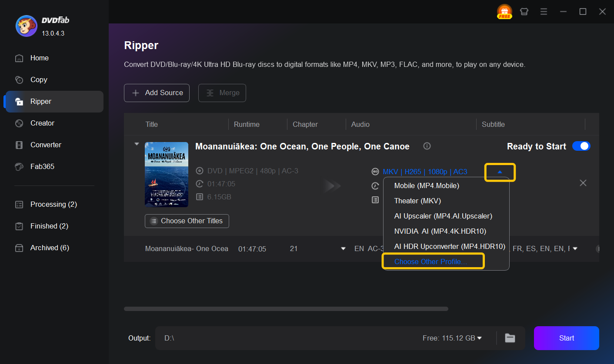
Task: Click the Audio column header
Action: tap(360, 124)
